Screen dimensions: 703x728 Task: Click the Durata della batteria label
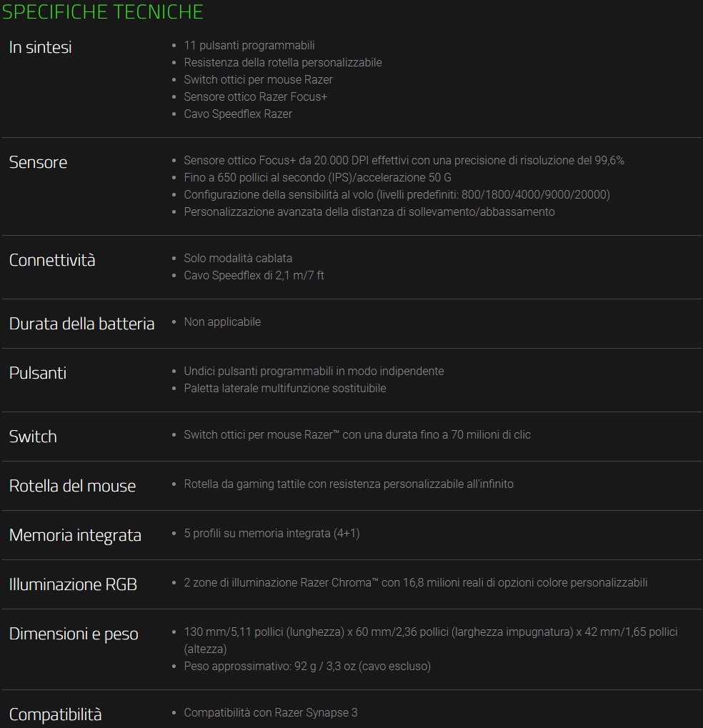point(81,324)
